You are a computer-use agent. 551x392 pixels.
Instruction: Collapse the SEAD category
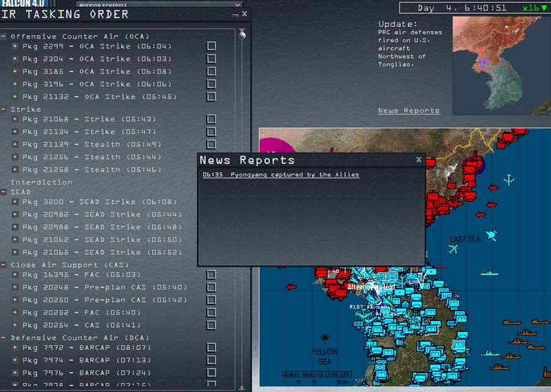3,192
